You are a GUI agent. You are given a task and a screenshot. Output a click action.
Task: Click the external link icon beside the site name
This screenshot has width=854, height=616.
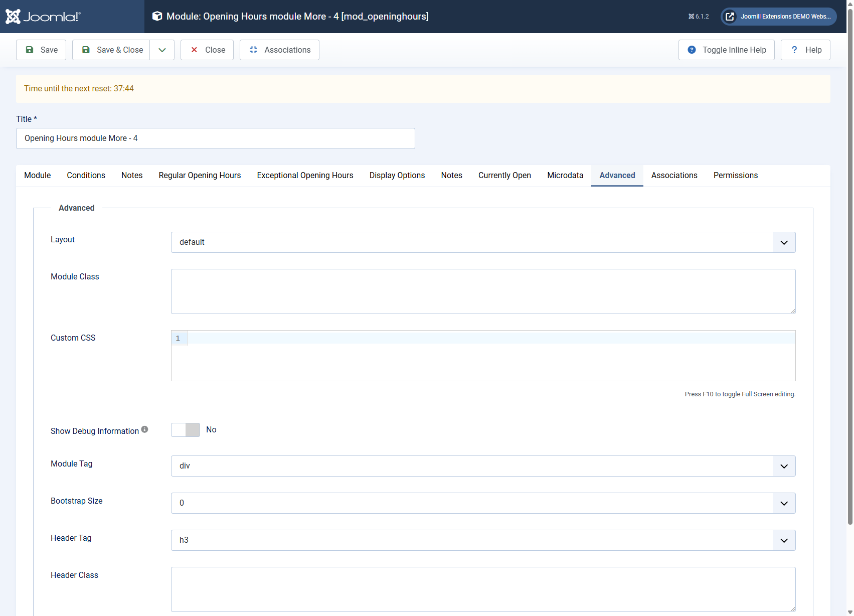pos(730,17)
